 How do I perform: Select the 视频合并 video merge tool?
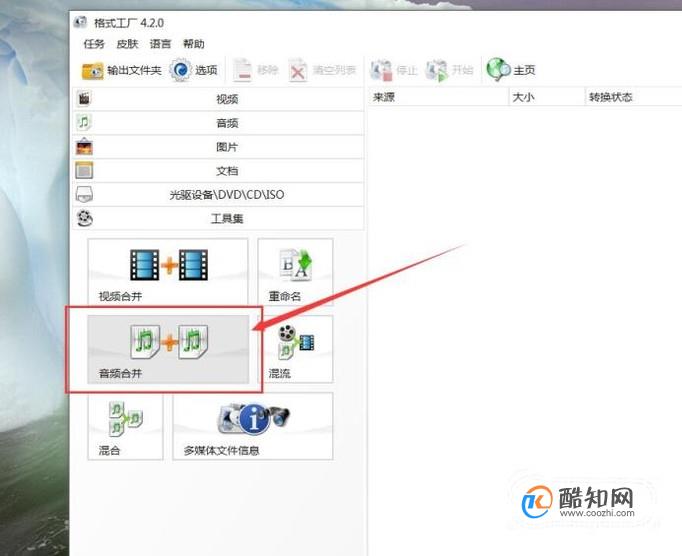tap(168, 271)
